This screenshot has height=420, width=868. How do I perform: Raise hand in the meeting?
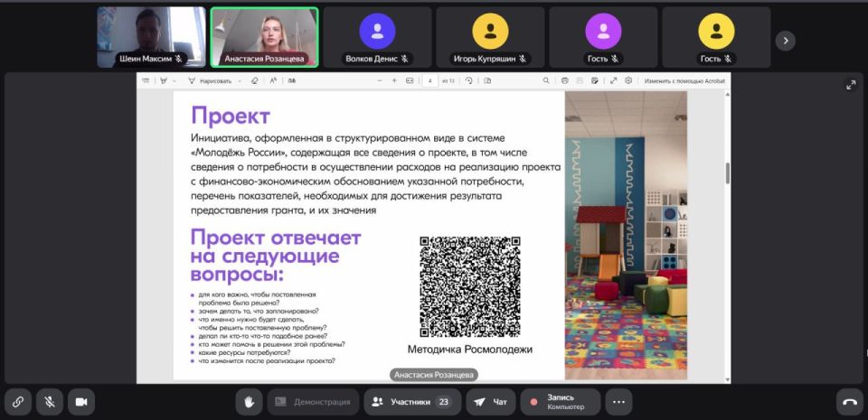click(248, 402)
